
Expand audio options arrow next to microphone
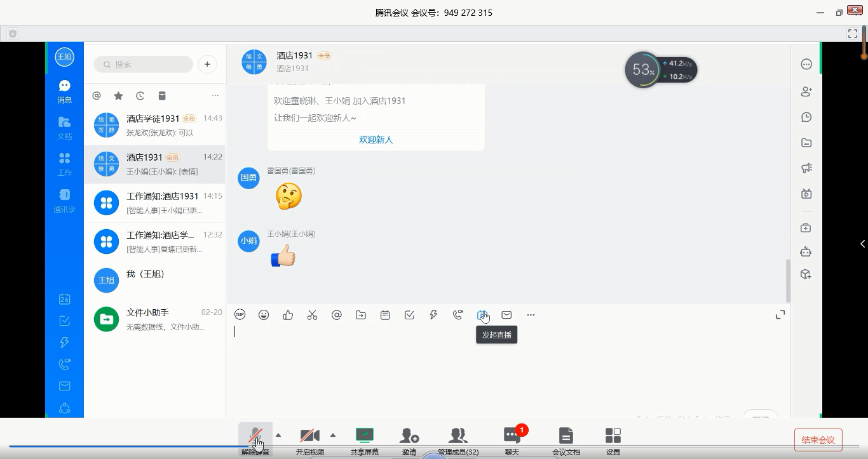point(278,436)
